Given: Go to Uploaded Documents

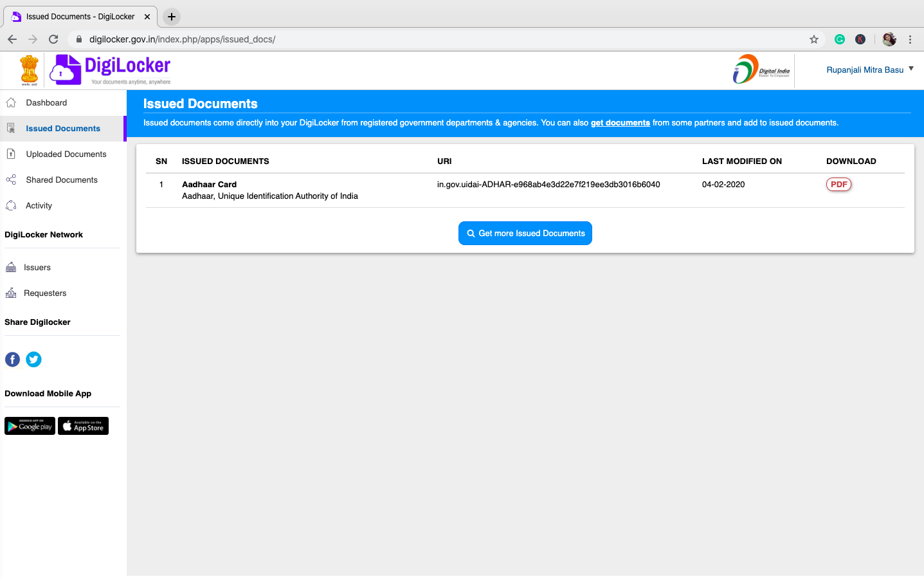Looking at the screenshot, I should tap(66, 154).
